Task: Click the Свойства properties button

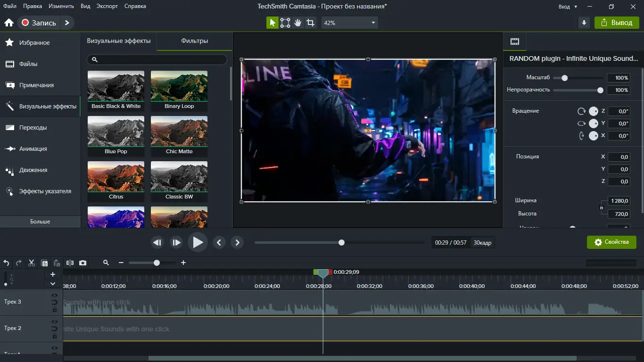Action: coord(611,242)
